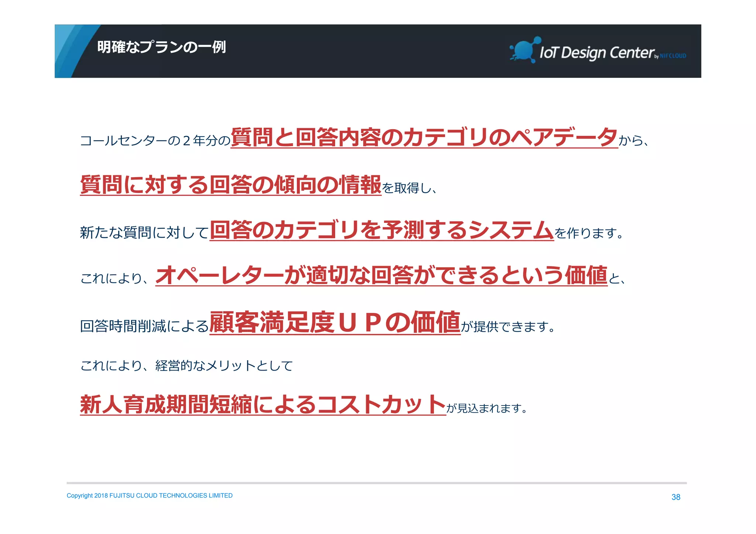Click the red text 顧客満足度ＵＰの価値
Viewport: 756px width, 534px height.
point(335,323)
